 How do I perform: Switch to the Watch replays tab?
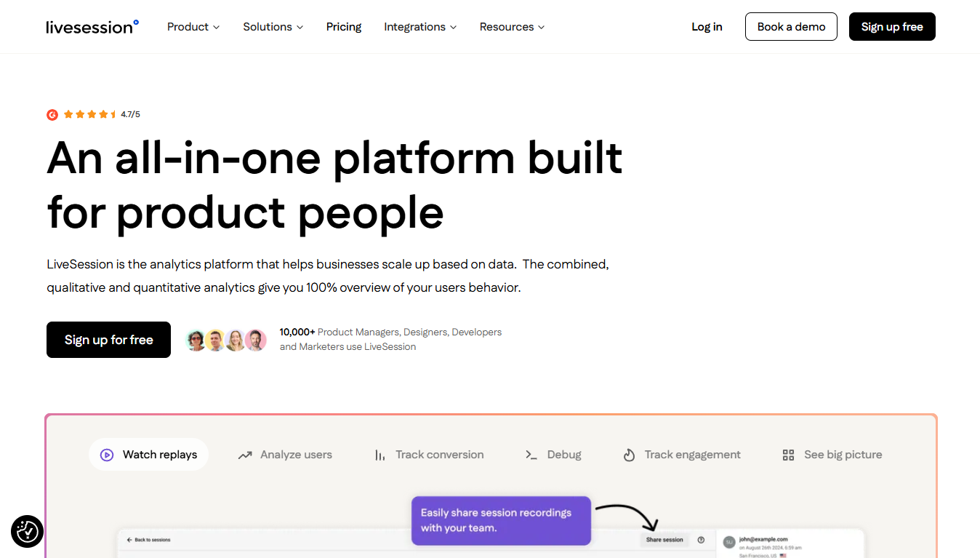pos(148,455)
